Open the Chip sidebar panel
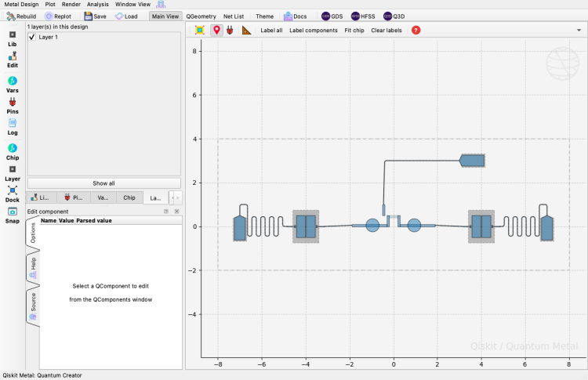 point(13,152)
